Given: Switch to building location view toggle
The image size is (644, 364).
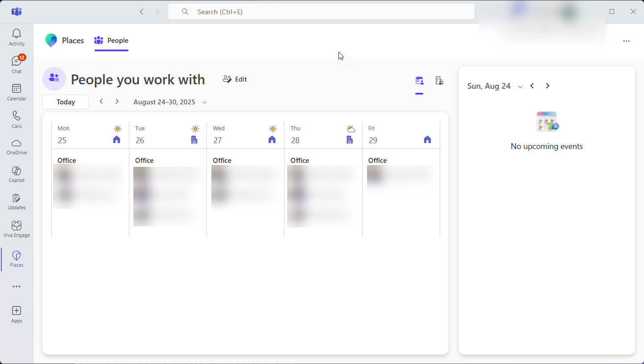Looking at the screenshot, I should 439,81.
